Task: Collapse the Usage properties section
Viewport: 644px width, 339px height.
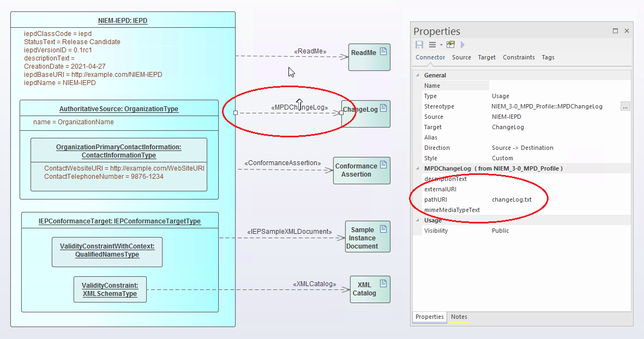Action: tap(418, 220)
